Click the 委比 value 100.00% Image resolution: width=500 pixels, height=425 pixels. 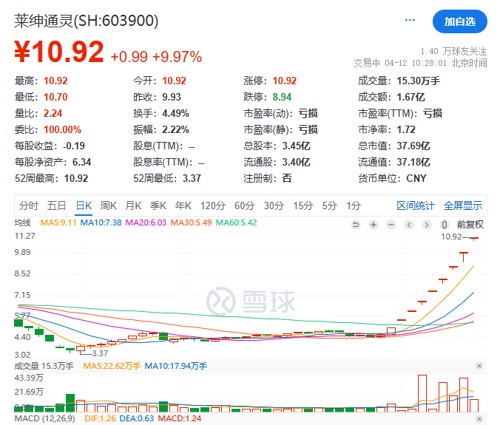pos(62,130)
